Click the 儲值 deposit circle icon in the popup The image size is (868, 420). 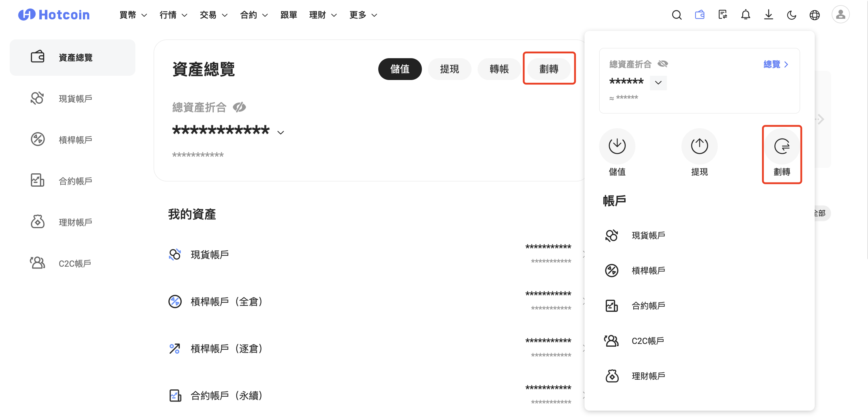click(617, 146)
